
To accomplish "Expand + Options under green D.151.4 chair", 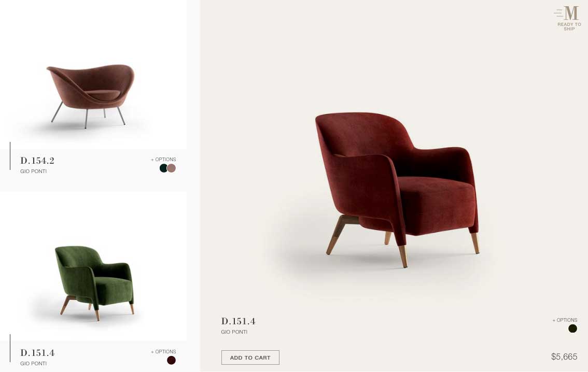I will [163, 351].
